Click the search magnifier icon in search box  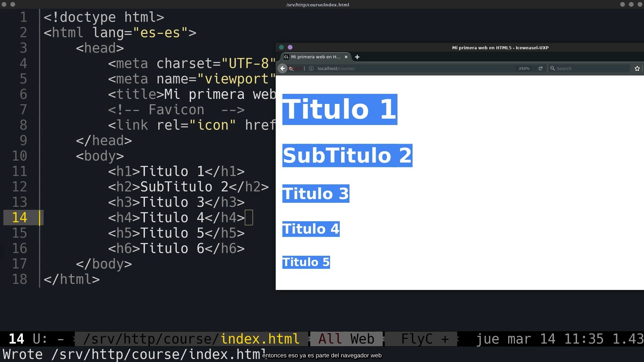(552, 68)
